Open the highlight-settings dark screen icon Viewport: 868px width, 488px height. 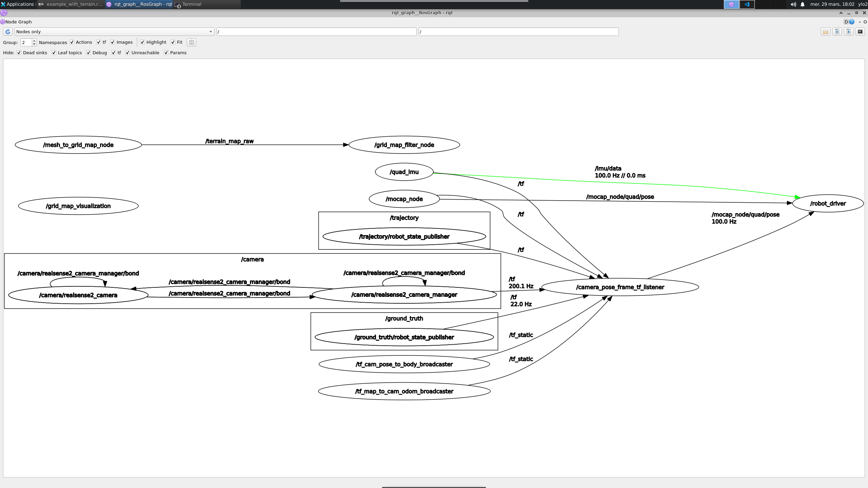click(861, 32)
